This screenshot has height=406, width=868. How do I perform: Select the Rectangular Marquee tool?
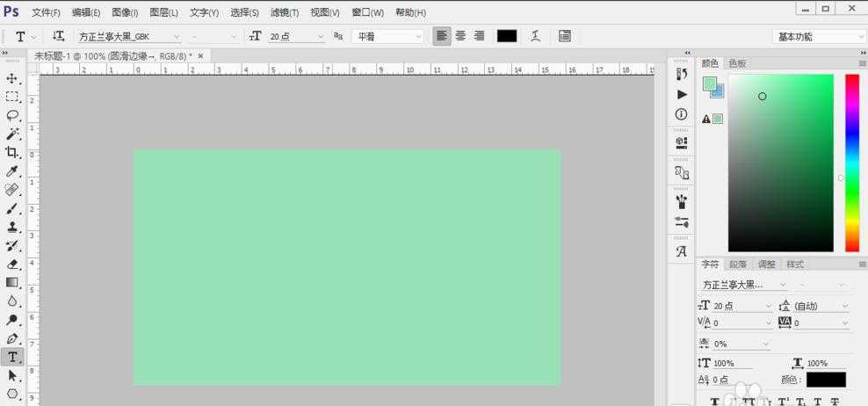tap(11, 97)
